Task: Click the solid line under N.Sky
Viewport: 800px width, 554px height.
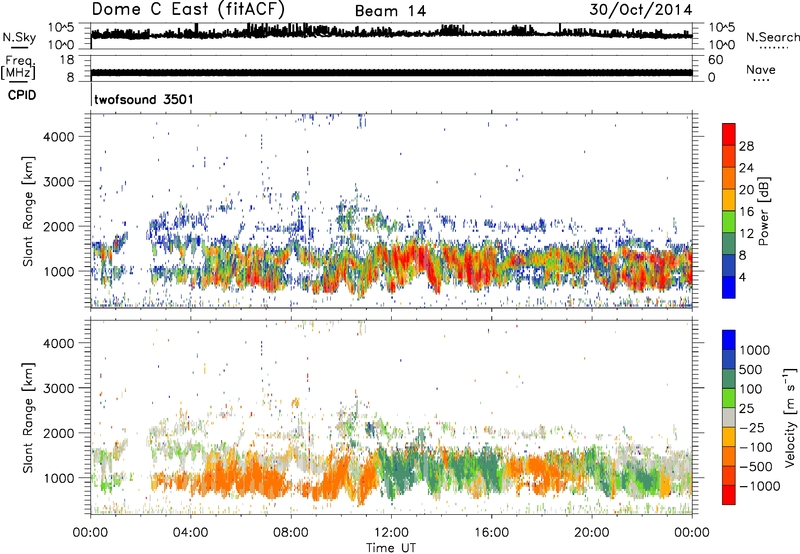Action: [x=19, y=47]
